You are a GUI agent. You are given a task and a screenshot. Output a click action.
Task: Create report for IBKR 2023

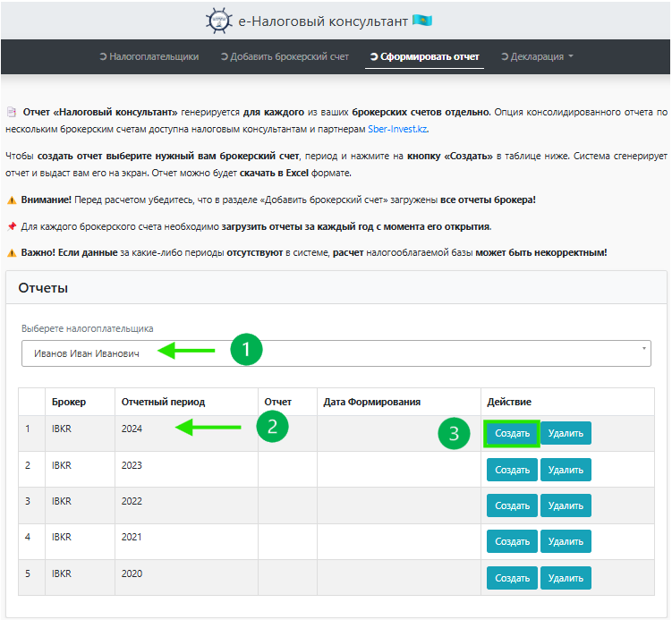[x=512, y=470]
